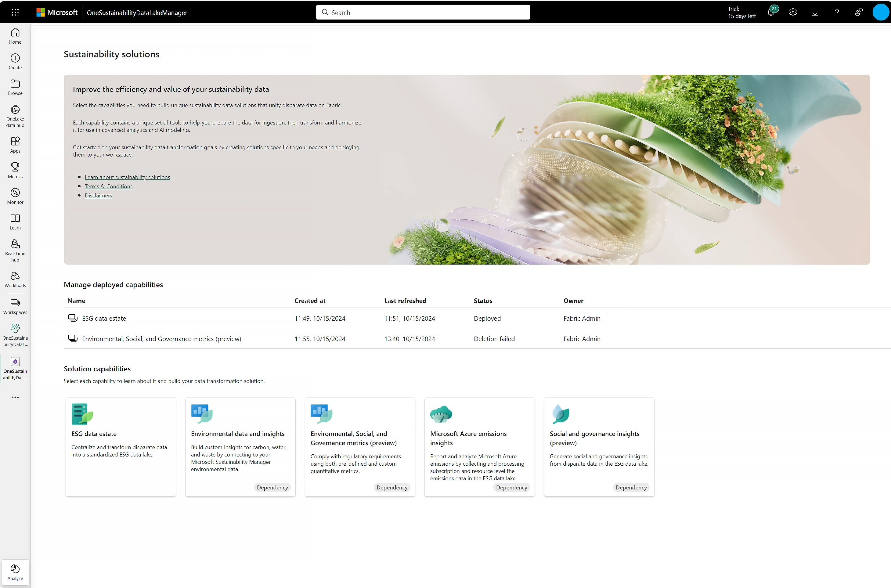Switch to the Browse section

tap(15, 87)
